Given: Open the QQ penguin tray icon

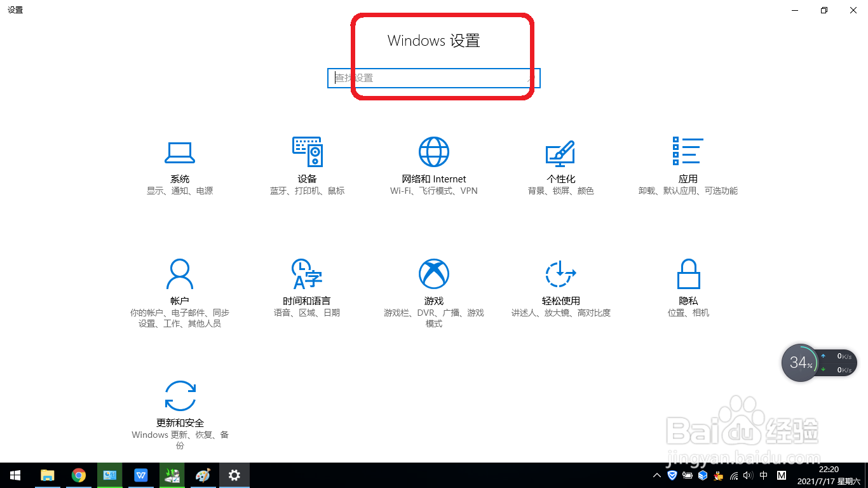Looking at the screenshot, I should click(719, 475).
